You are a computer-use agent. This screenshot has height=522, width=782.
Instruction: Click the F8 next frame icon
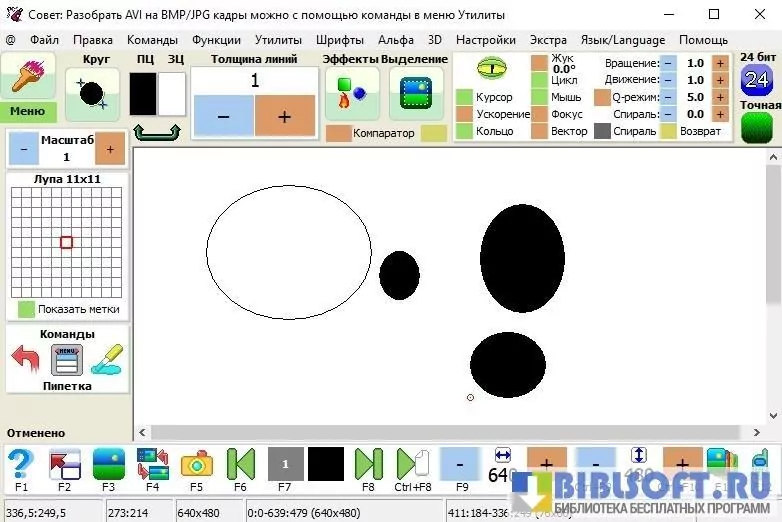coord(368,464)
